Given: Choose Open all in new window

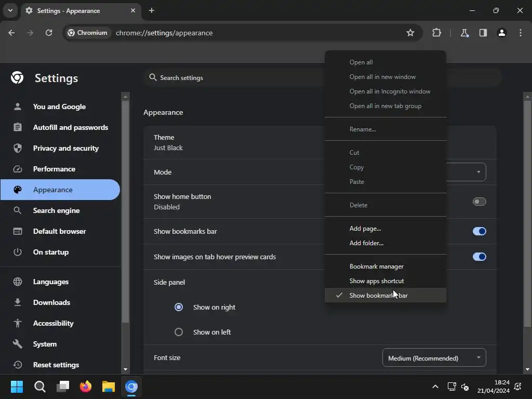Looking at the screenshot, I should tap(385, 77).
